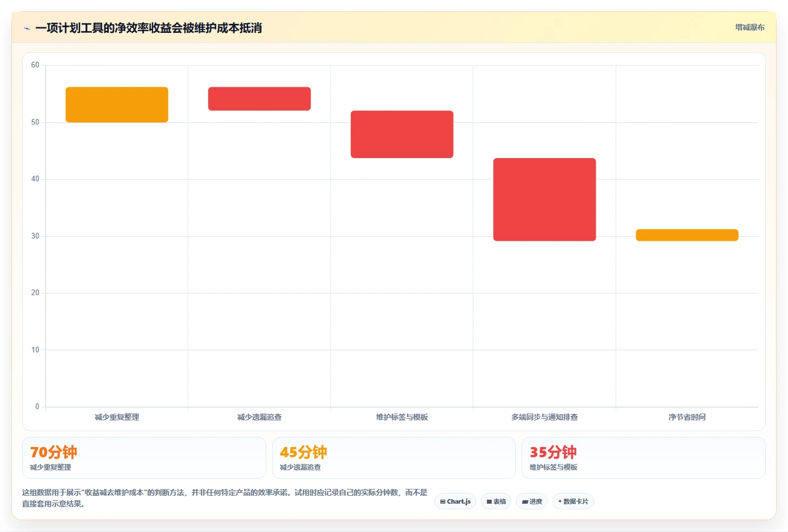The width and height of the screenshot is (788, 532).
Task: Open the 35分钟 data card
Action: pos(643,458)
